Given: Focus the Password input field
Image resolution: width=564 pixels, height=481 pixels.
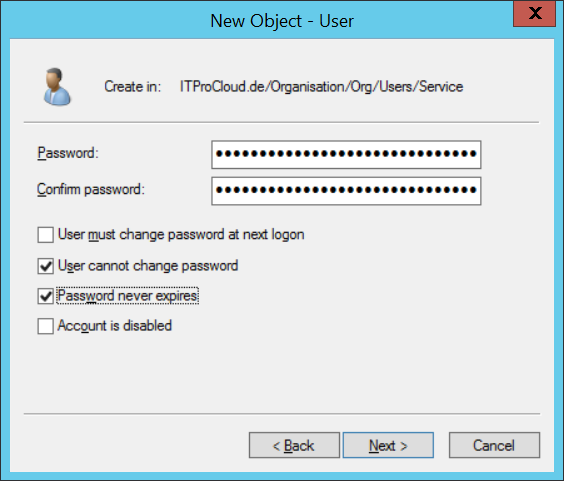Looking at the screenshot, I should tap(346, 154).
